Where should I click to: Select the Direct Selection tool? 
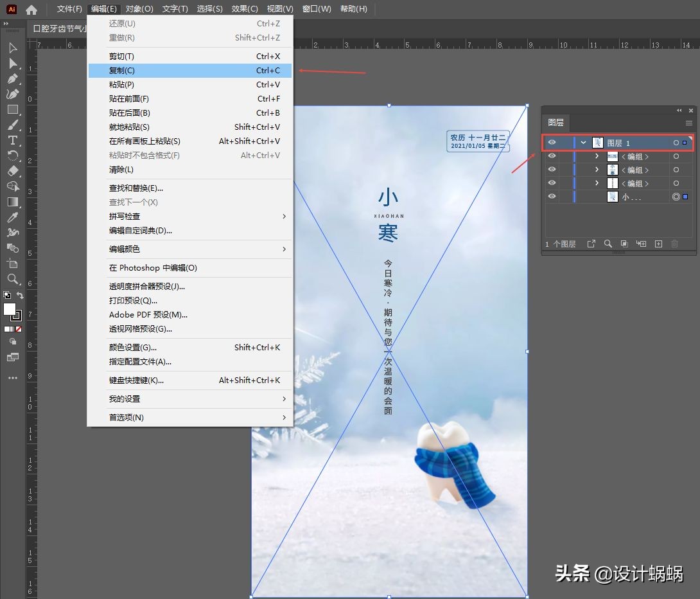[x=13, y=64]
